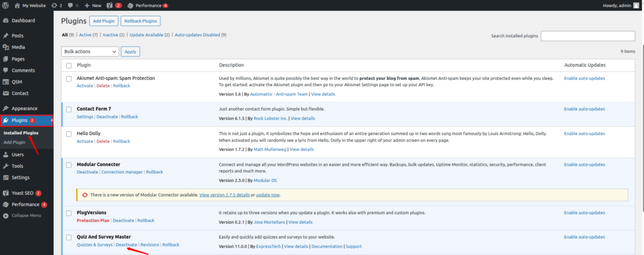Delete the Hello Dolly plugin
Viewport: 644px width, 255px height.
(x=103, y=141)
